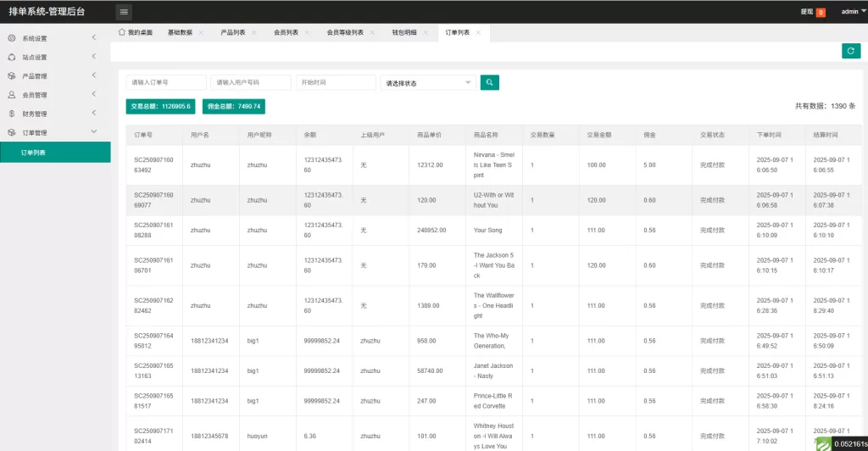Close the 钱包明细 tab
The image size is (868, 451).
click(426, 32)
